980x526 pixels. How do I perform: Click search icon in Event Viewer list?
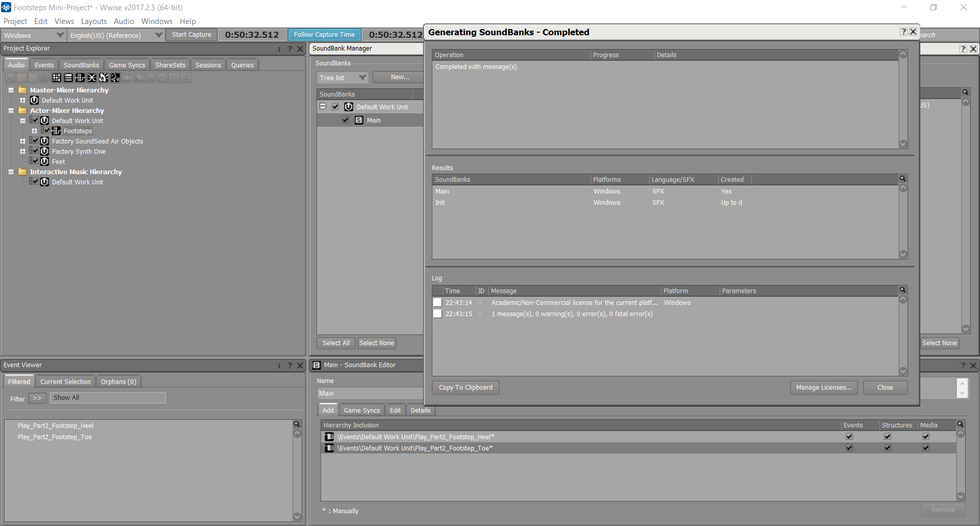tap(297, 424)
